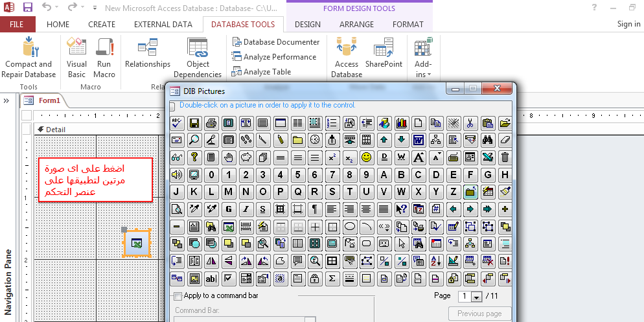Choose the oval ellipse shape picture
Image resolution: width=644 pixels, height=322 pixels.
pos(349,226)
